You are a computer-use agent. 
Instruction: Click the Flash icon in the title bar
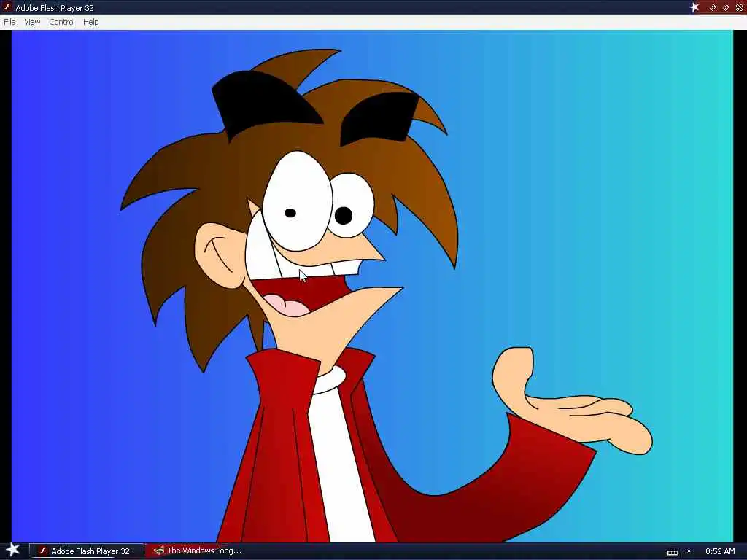[x=7, y=7]
